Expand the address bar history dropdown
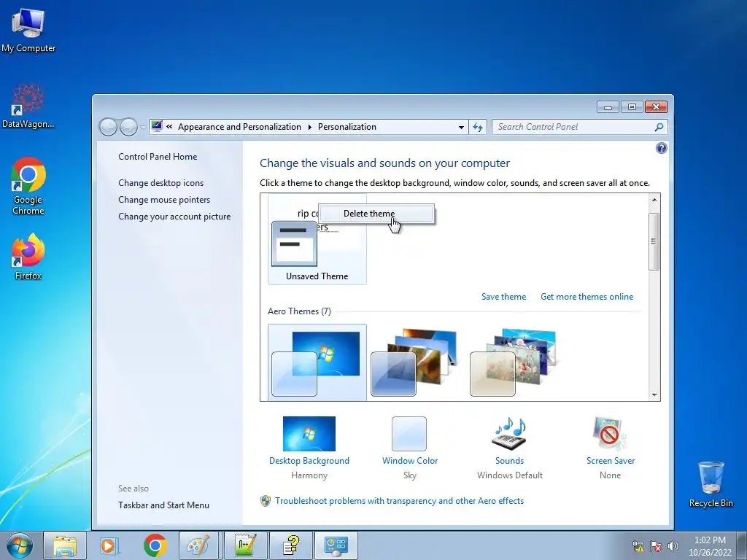The width and height of the screenshot is (747, 560). [x=461, y=127]
